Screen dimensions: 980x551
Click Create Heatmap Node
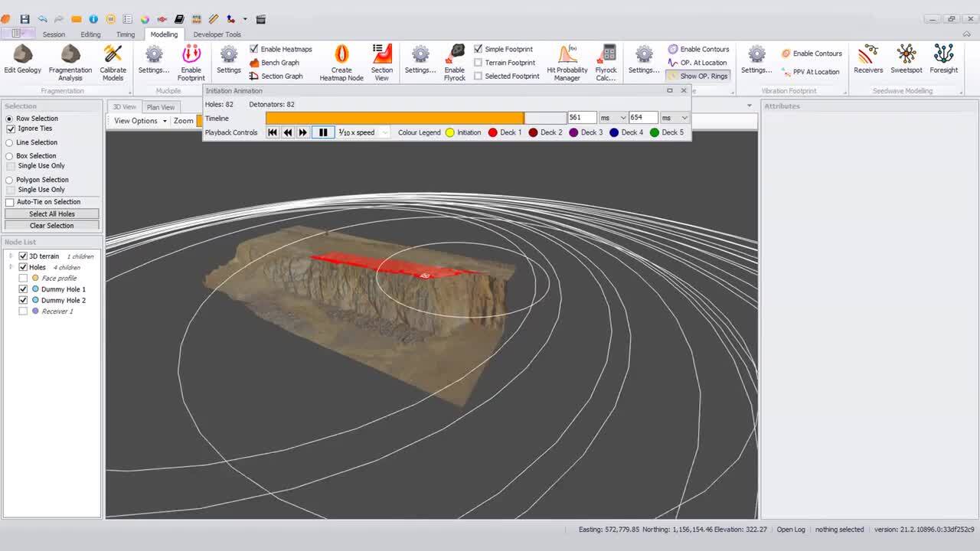tap(341, 62)
